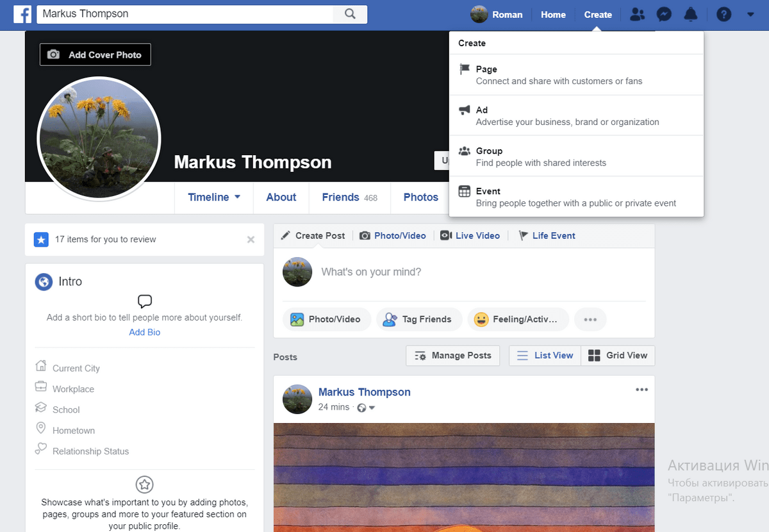Open the post's painting image

pyautogui.click(x=464, y=478)
